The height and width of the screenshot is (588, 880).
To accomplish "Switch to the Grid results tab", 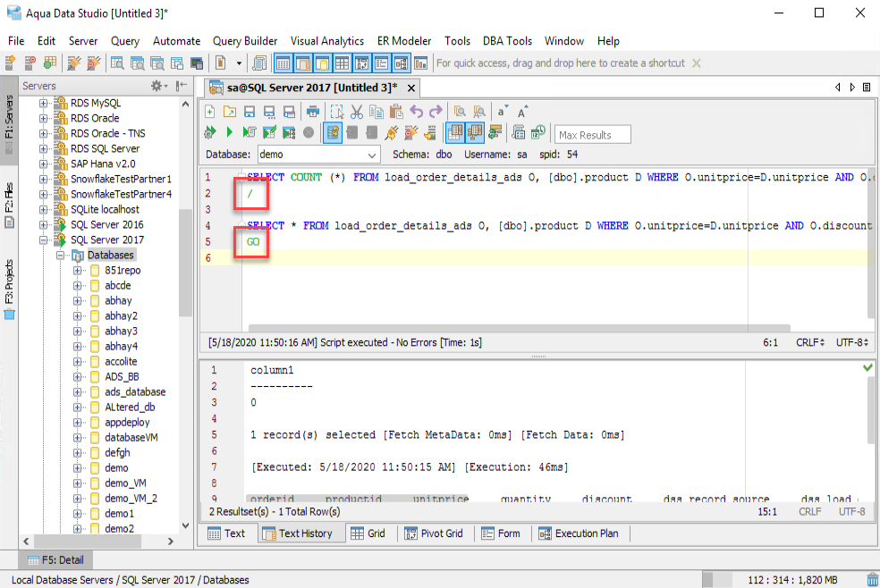I will pos(368,533).
